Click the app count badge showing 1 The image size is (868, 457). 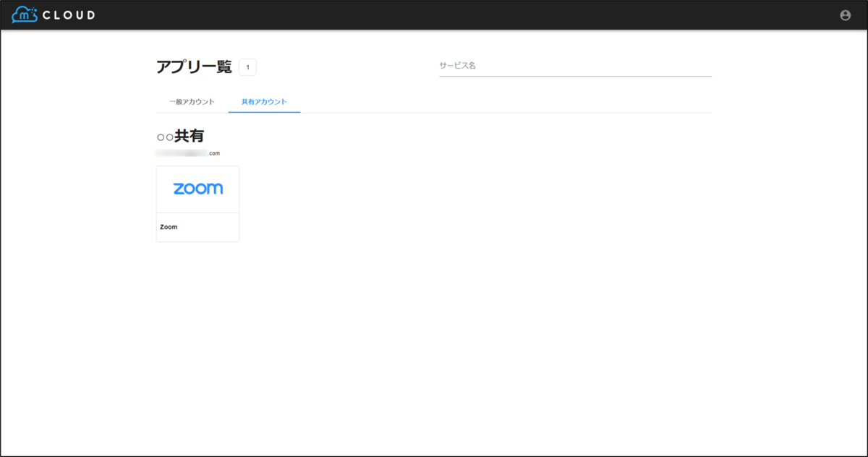click(247, 67)
